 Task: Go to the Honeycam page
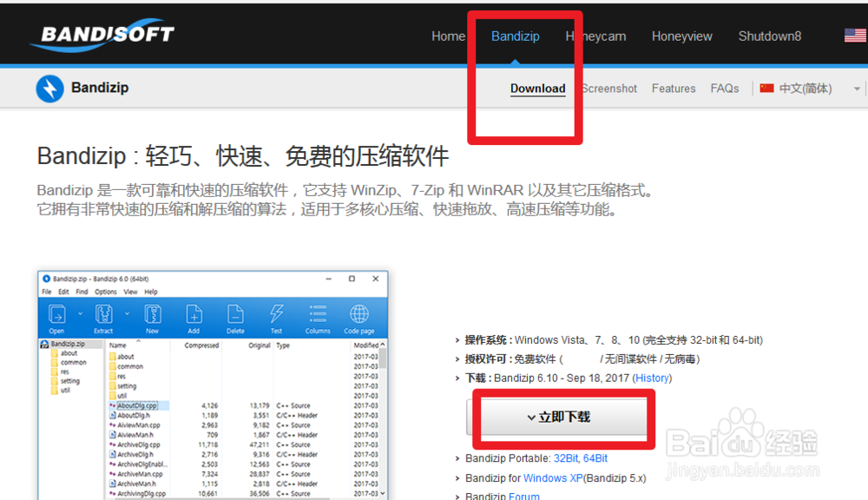pyautogui.click(x=595, y=36)
